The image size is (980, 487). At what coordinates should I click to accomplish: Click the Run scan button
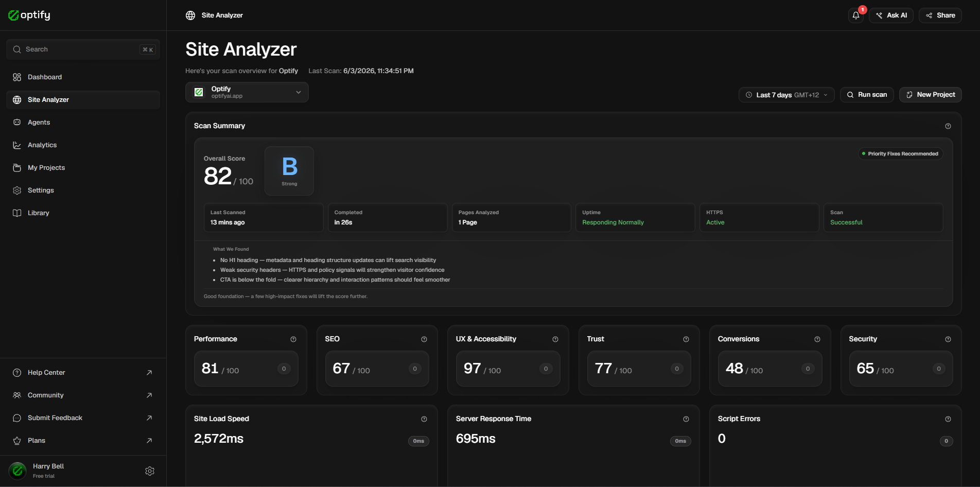(x=867, y=95)
